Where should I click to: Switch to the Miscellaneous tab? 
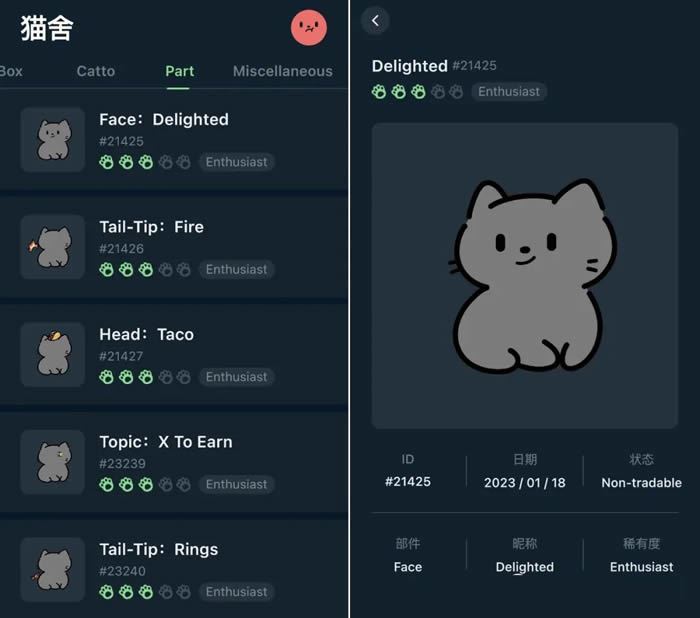(x=283, y=71)
